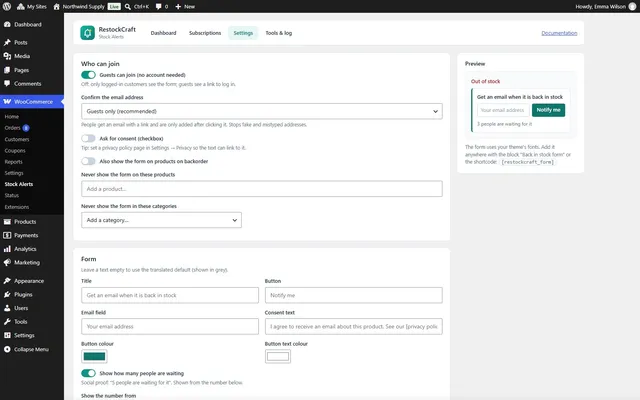Click the RestockCraft bell logo
Screen dimensions: 640x400
click(87, 33)
